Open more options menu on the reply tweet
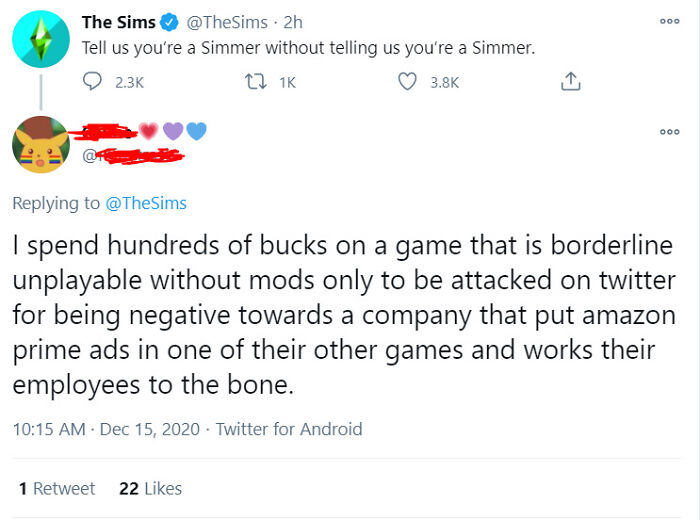 (x=670, y=131)
